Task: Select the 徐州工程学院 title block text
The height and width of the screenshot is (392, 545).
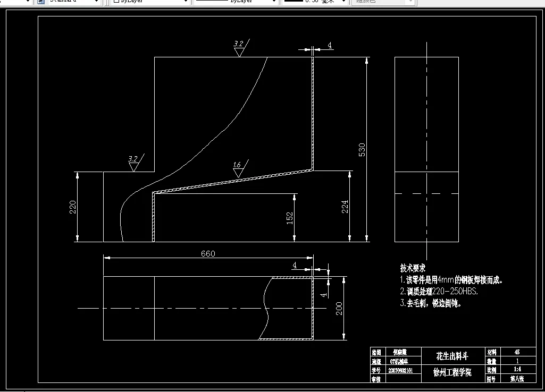Action: pyautogui.click(x=452, y=372)
